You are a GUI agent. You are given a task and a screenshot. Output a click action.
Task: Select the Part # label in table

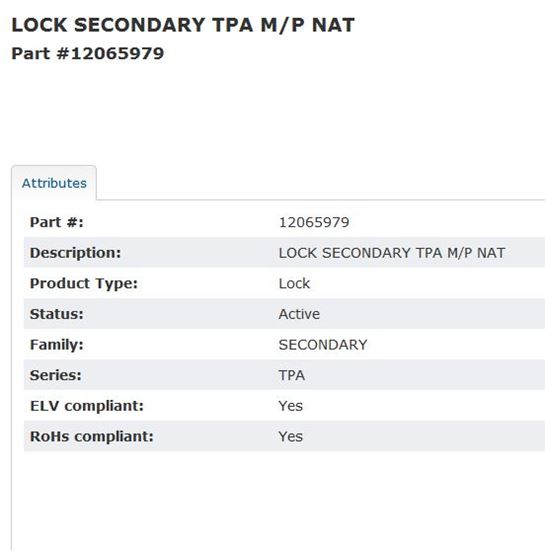click(x=57, y=222)
